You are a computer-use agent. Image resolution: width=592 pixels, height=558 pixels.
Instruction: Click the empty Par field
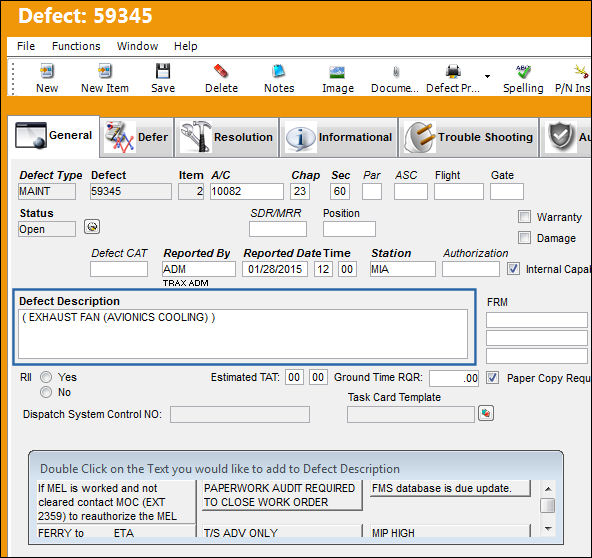pos(372,191)
